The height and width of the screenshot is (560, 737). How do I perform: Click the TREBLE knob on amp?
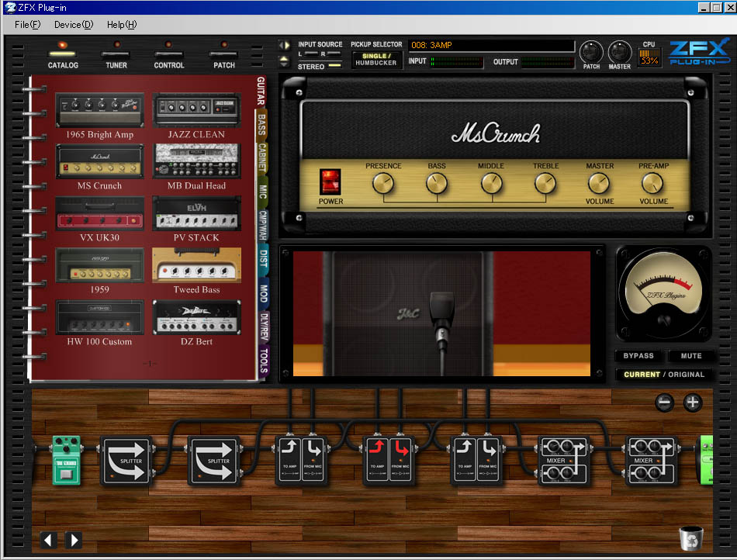(545, 183)
